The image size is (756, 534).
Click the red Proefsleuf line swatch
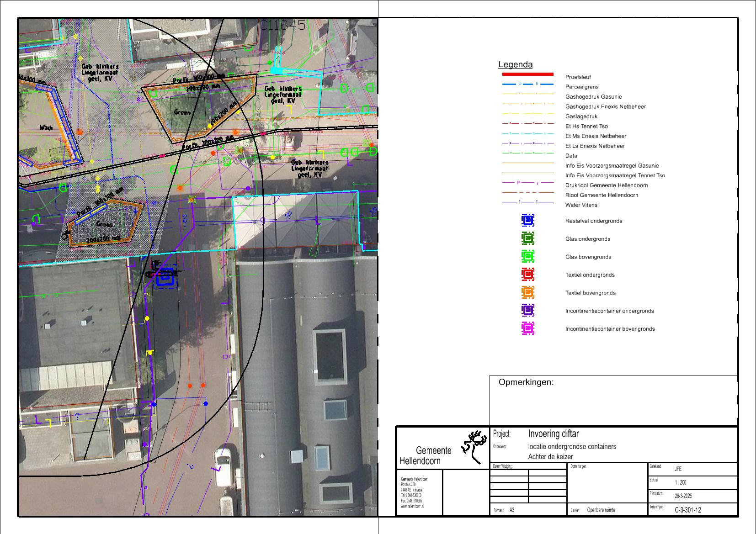[527, 74]
